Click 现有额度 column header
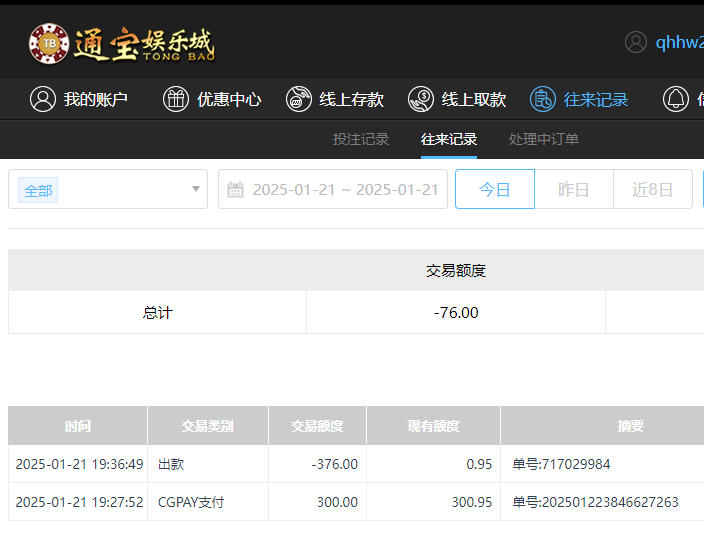The height and width of the screenshot is (533, 704). pyautogui.click(x=433, y=426)
